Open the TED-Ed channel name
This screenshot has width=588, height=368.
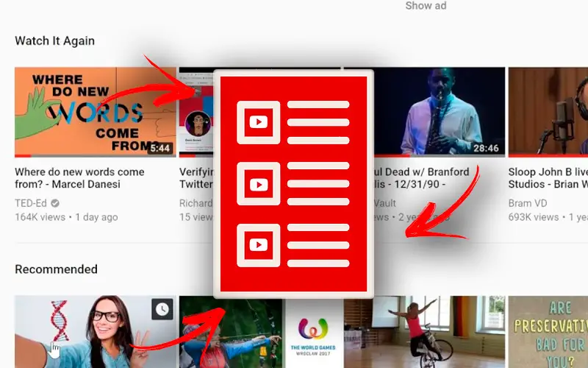click(x=31, y=203)
